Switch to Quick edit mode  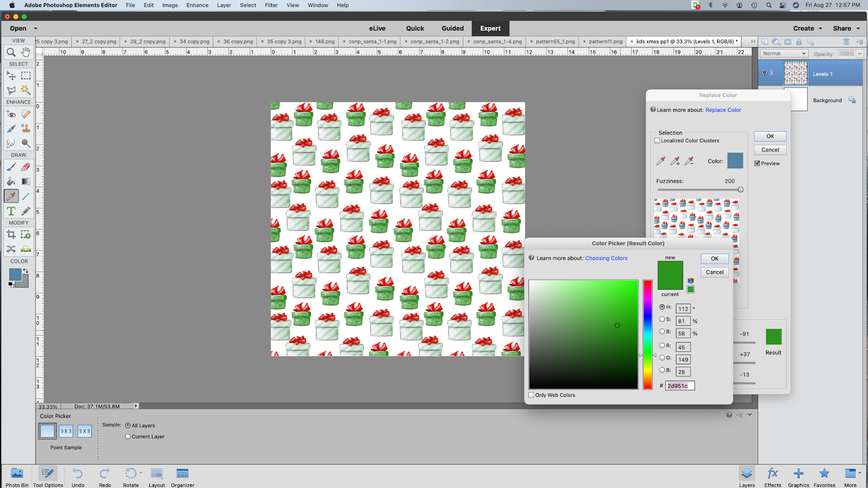[415, 29]
